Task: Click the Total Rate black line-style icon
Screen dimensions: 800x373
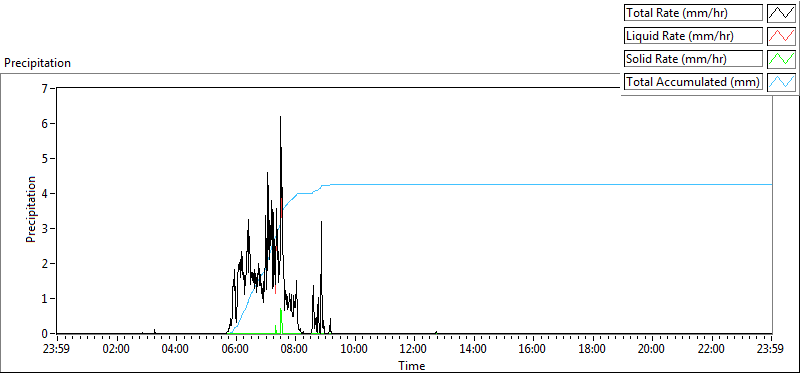Action: (x=782, y=13)
